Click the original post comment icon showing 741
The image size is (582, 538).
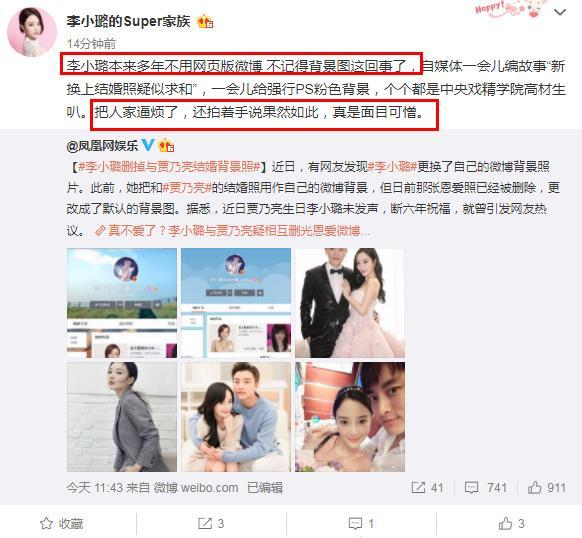pyautogui.click(x=485, y=488)
